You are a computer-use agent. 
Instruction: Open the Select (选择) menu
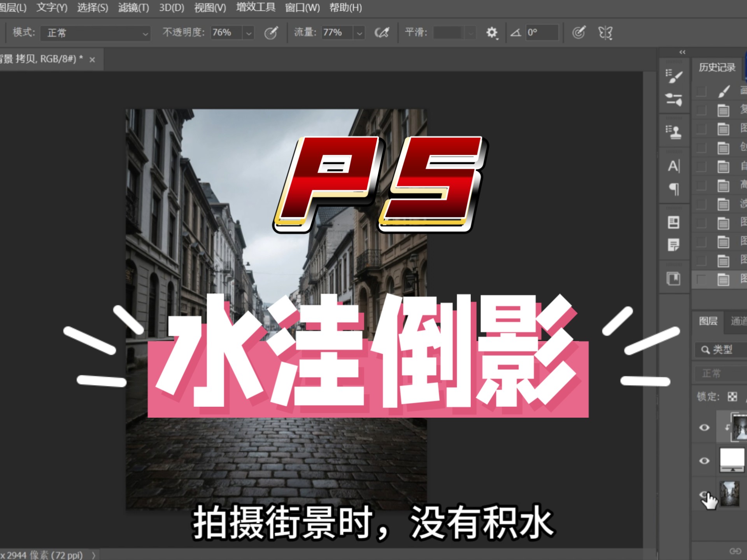[93, 8]
